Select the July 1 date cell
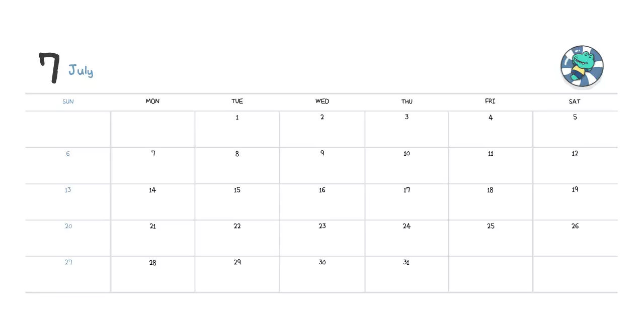Viewport: 644px width, 315px height. click(x=237, y=129)
